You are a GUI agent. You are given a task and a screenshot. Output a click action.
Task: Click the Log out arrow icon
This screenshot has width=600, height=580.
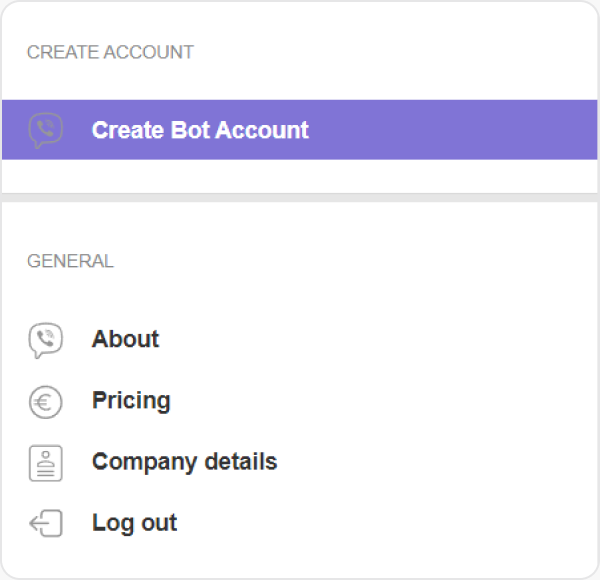pyautogui.click(x=45, y=523)
